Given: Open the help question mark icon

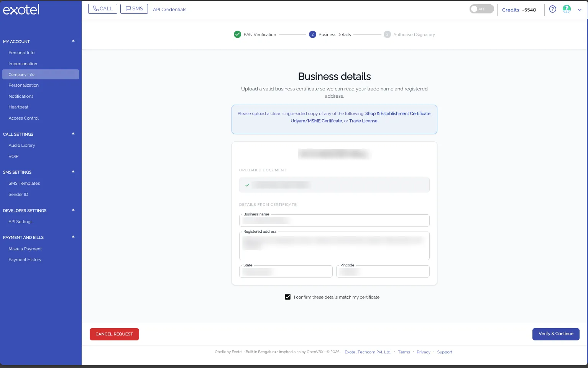Looking at the screenshot, I should click(552, 9).
